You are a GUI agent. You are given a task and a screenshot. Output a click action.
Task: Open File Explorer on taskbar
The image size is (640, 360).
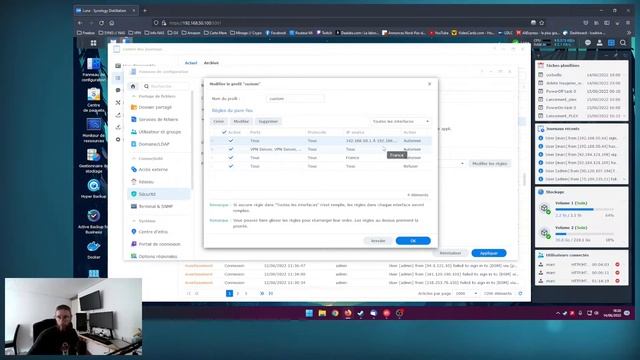[x=322, y=313]
